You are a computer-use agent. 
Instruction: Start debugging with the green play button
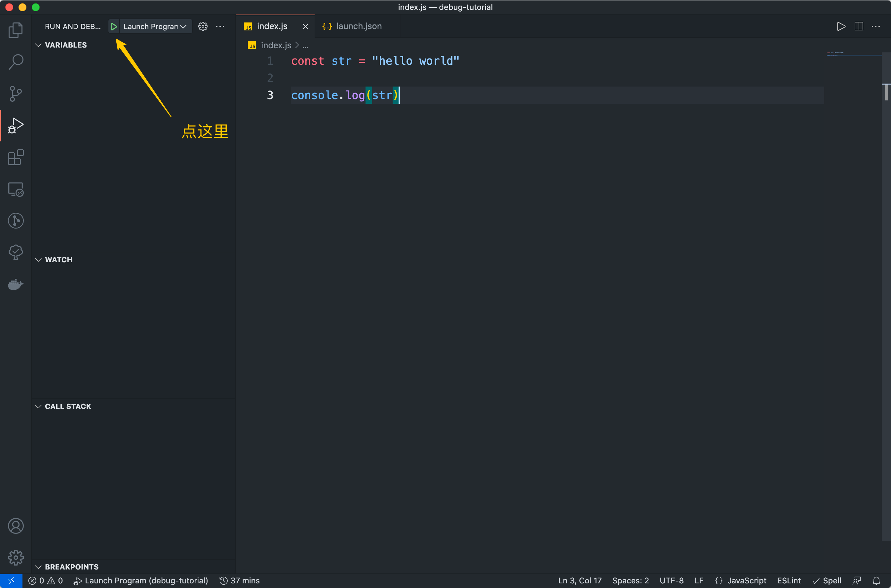[114, 27]
